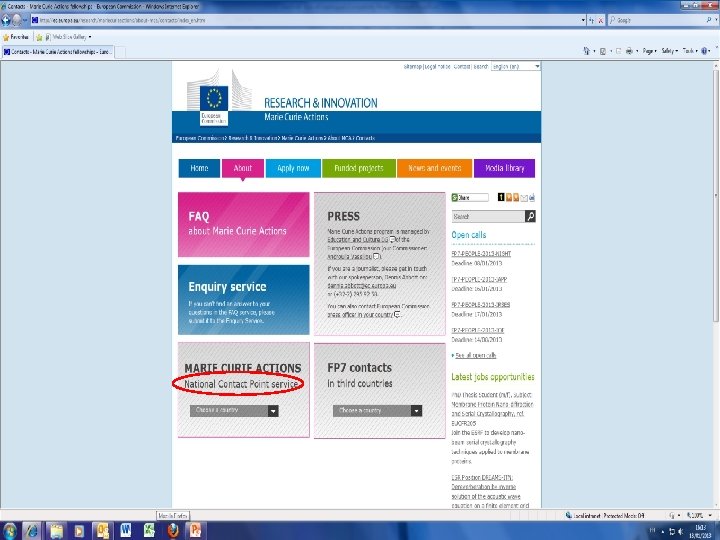Click the system clock in the tray
Image resolution: width=720 pixels, height=540 pixels.
[700, 532]
